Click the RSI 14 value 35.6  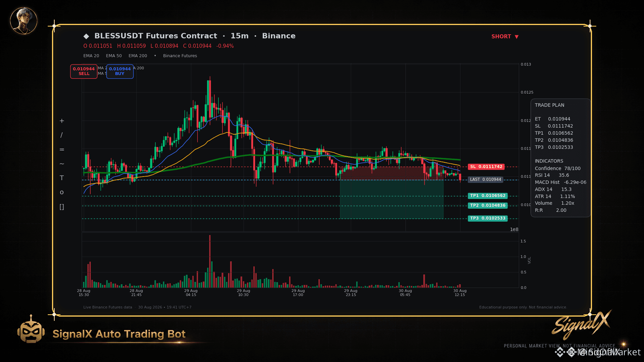564,175
